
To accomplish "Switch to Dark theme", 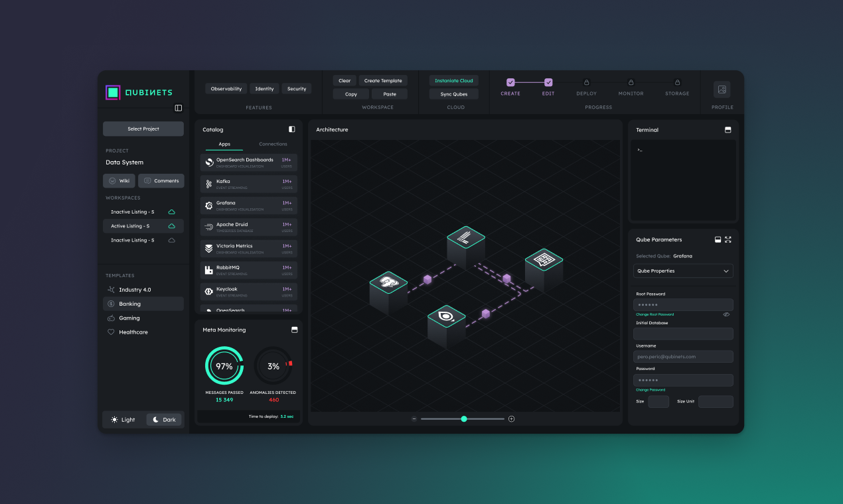I will coord(163,420).
